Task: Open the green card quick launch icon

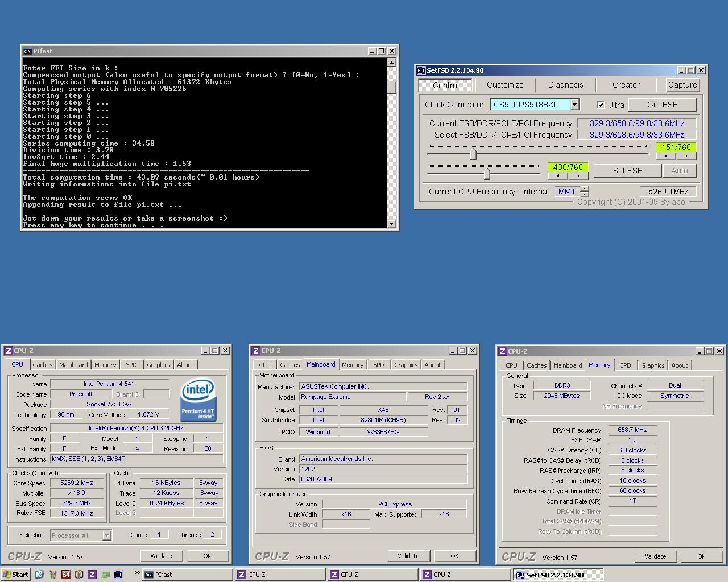Action: click(105, 575)
